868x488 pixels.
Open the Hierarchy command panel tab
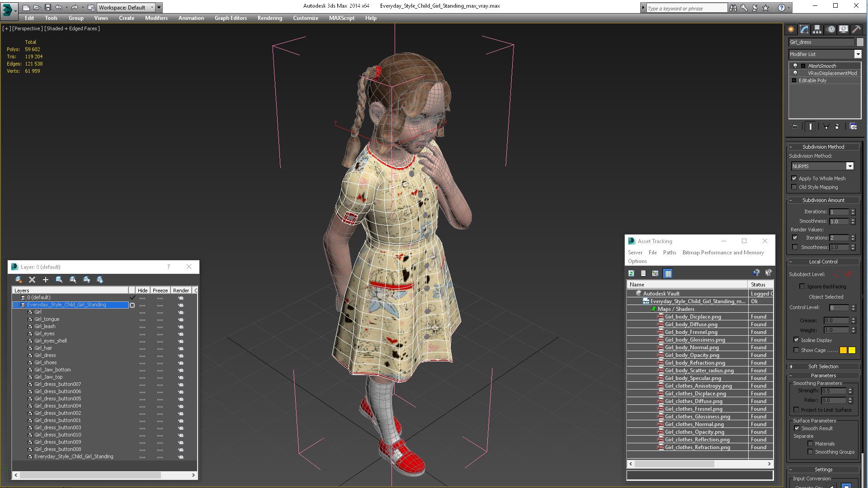[x=817, y=29]
